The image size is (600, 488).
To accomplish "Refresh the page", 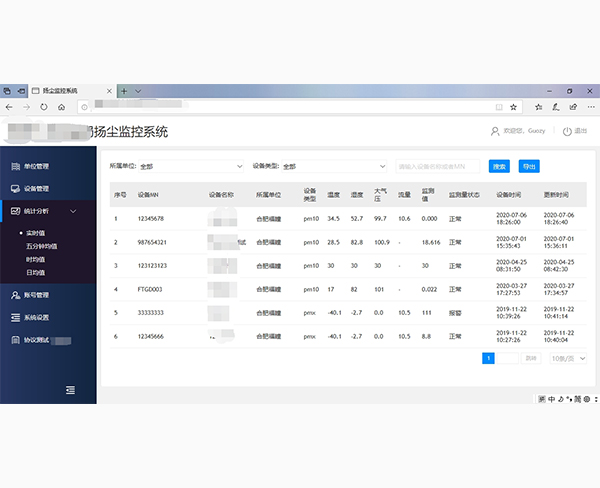I will click(44, 107).
